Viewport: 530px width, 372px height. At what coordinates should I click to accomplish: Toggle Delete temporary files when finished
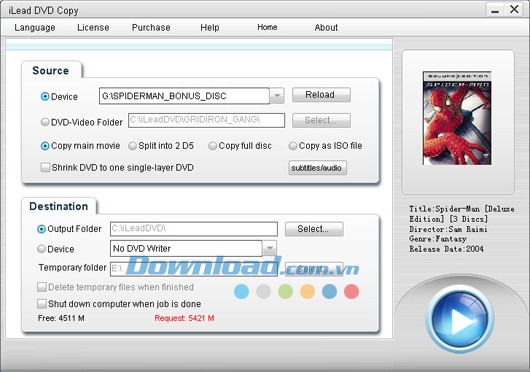[42, 287]
